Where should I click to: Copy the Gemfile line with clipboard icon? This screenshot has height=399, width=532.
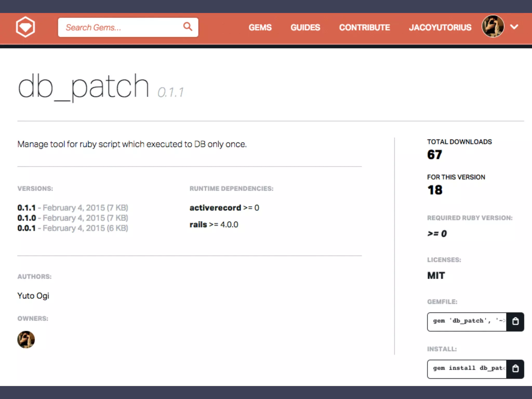515,322
